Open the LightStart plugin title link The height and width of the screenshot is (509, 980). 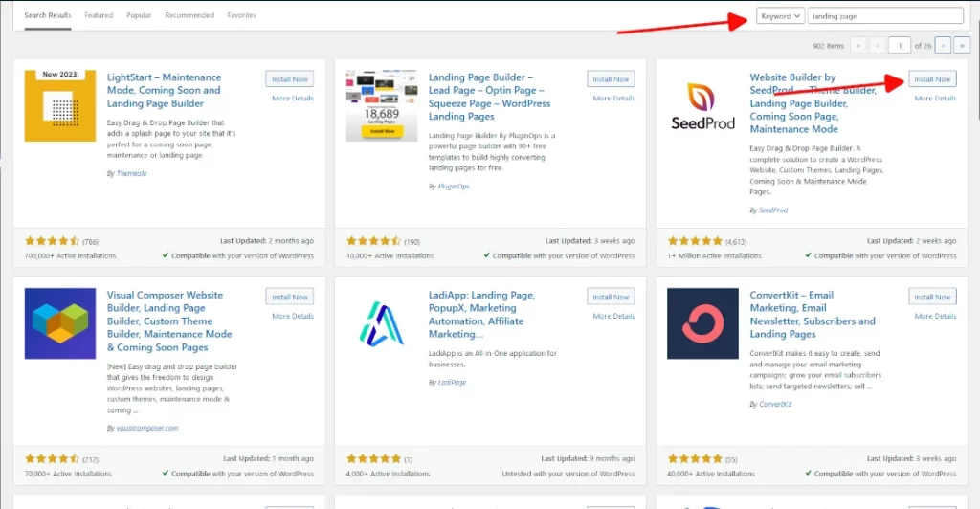pos(164,90)
